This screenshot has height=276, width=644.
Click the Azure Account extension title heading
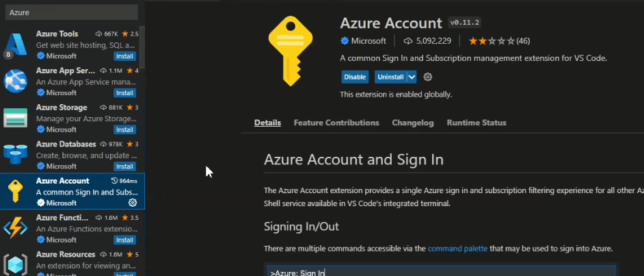(x=391, y=23)
